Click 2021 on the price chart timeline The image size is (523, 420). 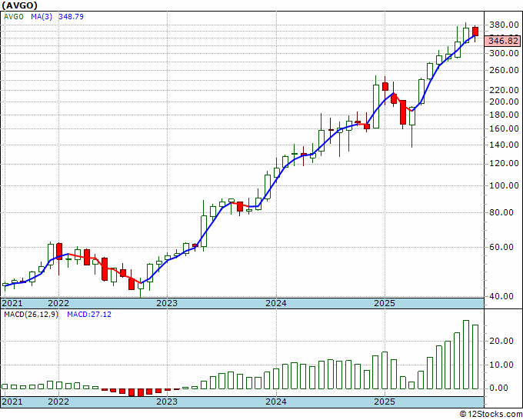click(12, 304)
